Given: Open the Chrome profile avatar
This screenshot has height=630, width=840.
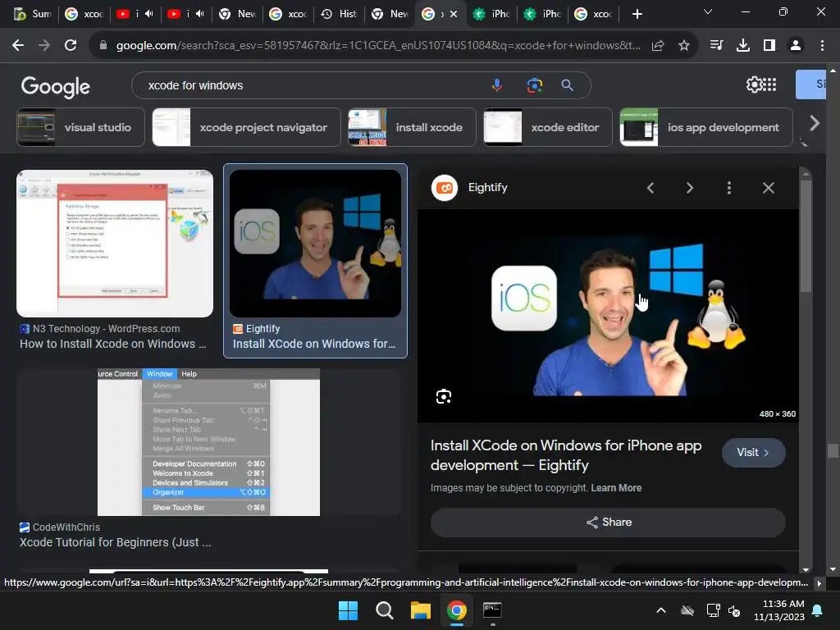Looking at the screenshot, I should click(x=796, y=46).
